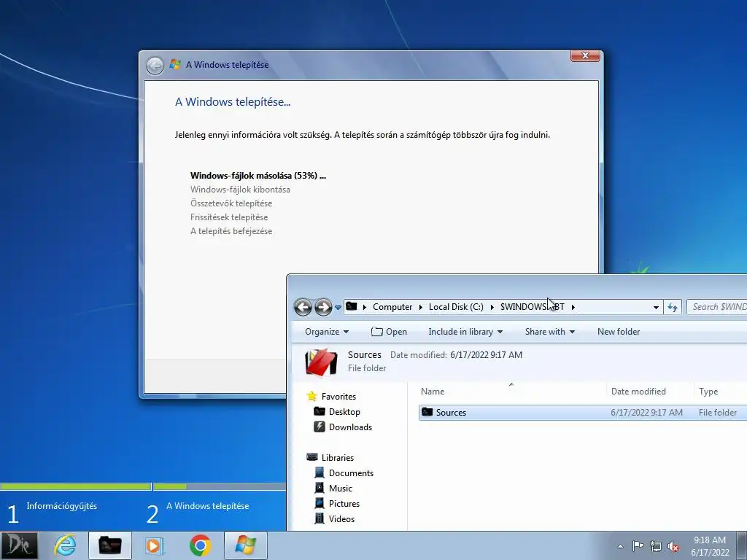Open the recent pages dropdown arrow in Explorer
The height and width of the screenshot is (560, 747).
[338, 308]
